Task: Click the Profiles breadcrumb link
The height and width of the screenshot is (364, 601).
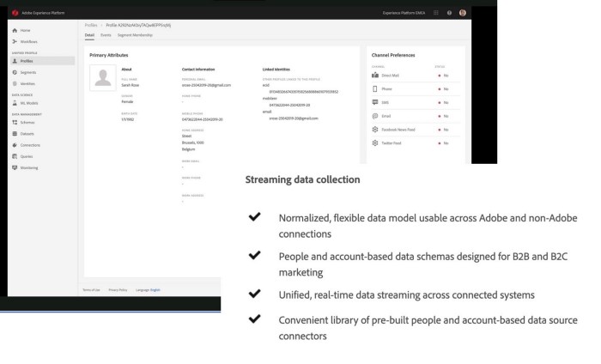Action: 91,25
